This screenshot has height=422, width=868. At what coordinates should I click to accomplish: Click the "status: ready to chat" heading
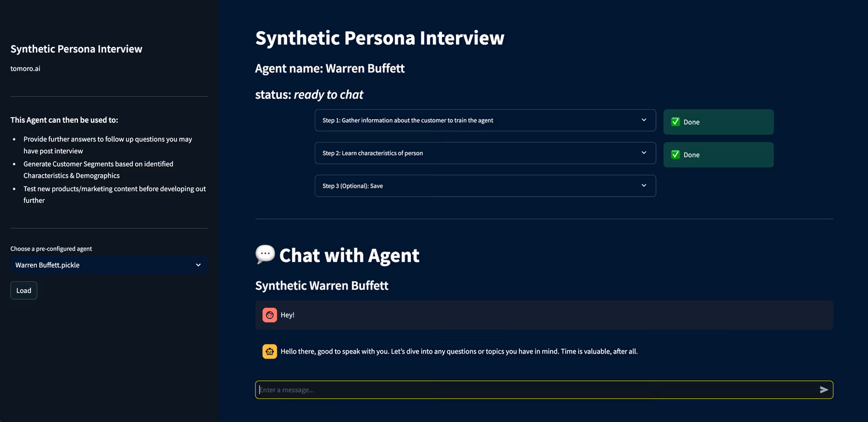click(x=309, y=94)
